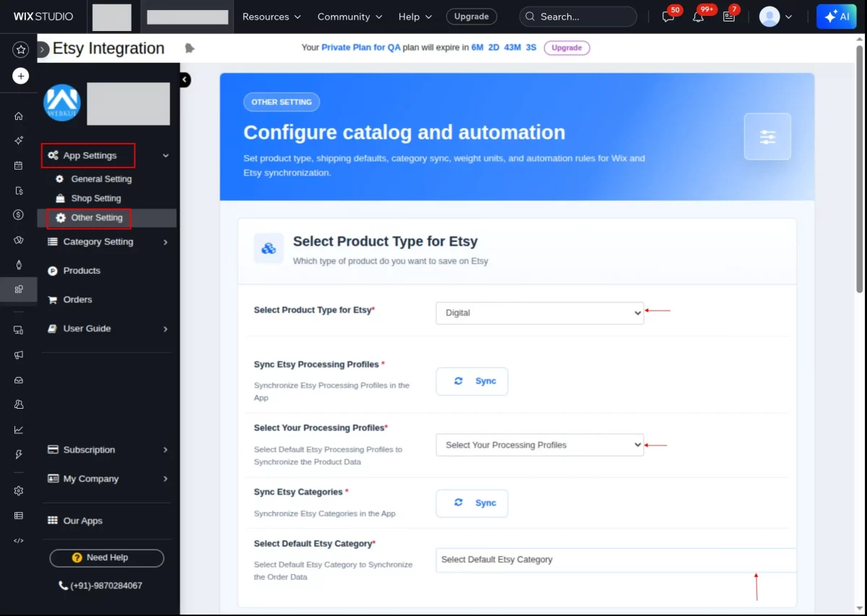Click the lightning automations icon

(19, 454)
